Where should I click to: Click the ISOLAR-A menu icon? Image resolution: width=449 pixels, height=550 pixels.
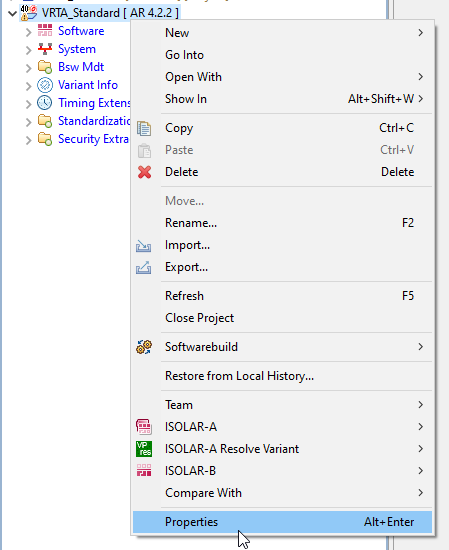click(x=144, y=427)
